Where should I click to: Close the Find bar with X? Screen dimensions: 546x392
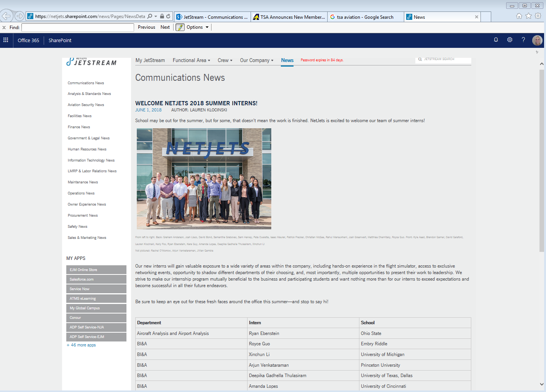click(4, 28)
